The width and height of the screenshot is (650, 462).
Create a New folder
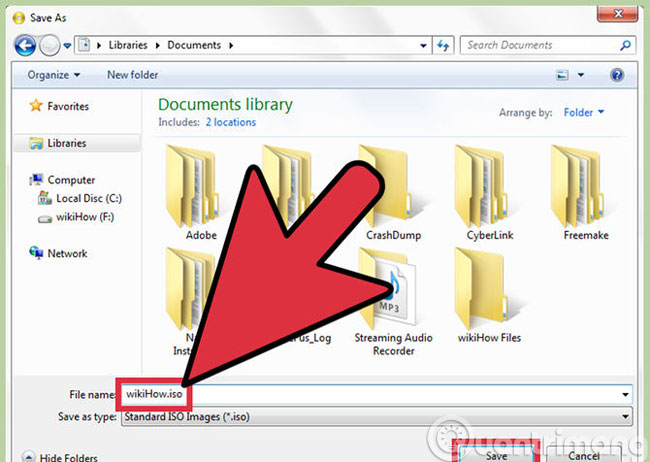133,75
